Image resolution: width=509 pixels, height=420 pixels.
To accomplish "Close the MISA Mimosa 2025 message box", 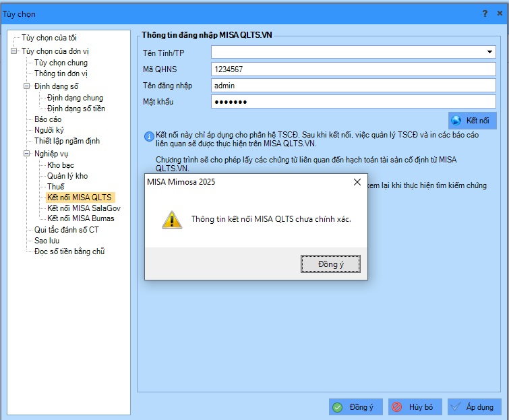I will pyautogui.click(x=357, y=182).
